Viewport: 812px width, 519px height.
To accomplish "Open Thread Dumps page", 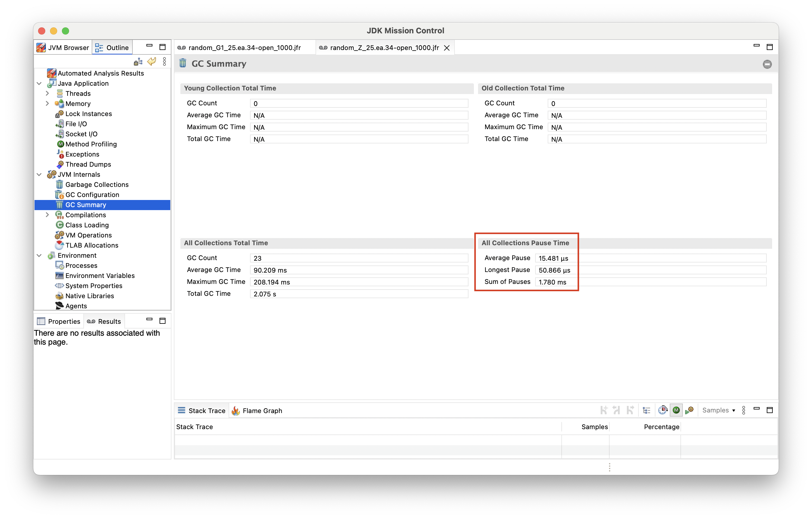I will pyautogui.click(x=88, y=164).
